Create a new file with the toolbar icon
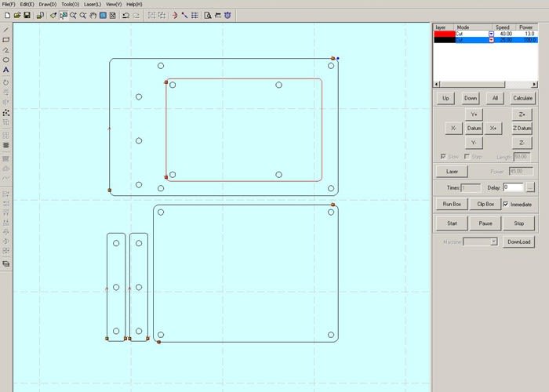The height and width of the screenshot is (392, 549). point(7,16)
